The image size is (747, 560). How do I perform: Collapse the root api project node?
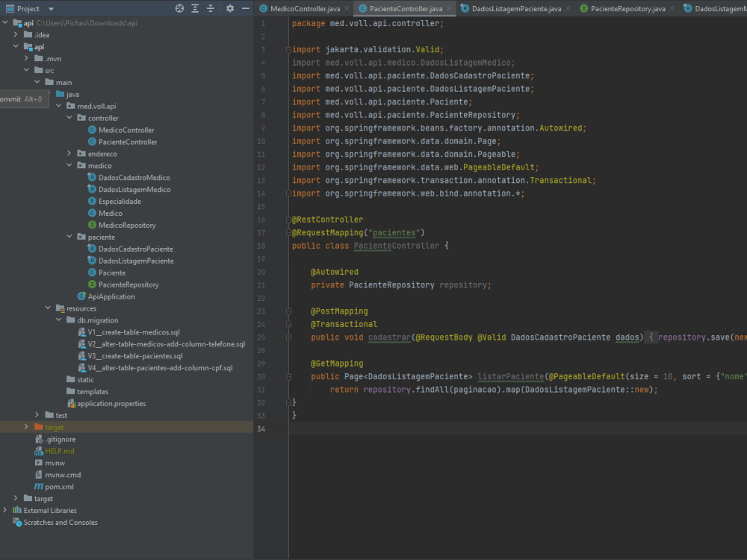pos(5,22)
